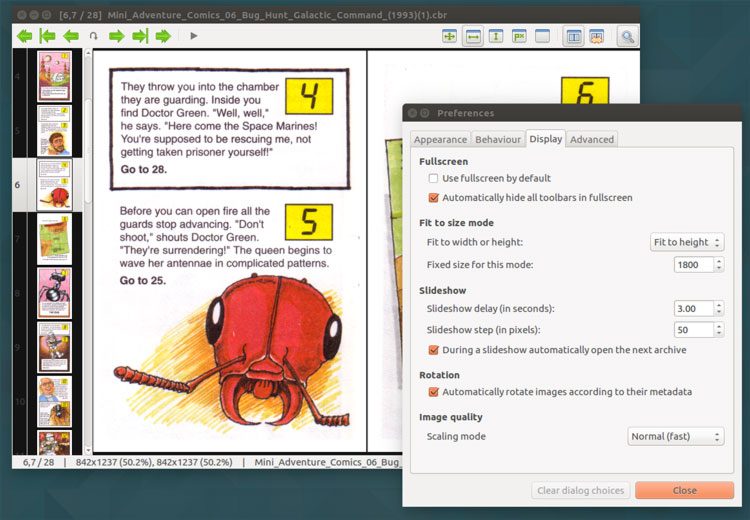The image size is (750, 520).
Task: Decrease fixed size 1800 with down arrow
Action: click(x=718, y=268)
